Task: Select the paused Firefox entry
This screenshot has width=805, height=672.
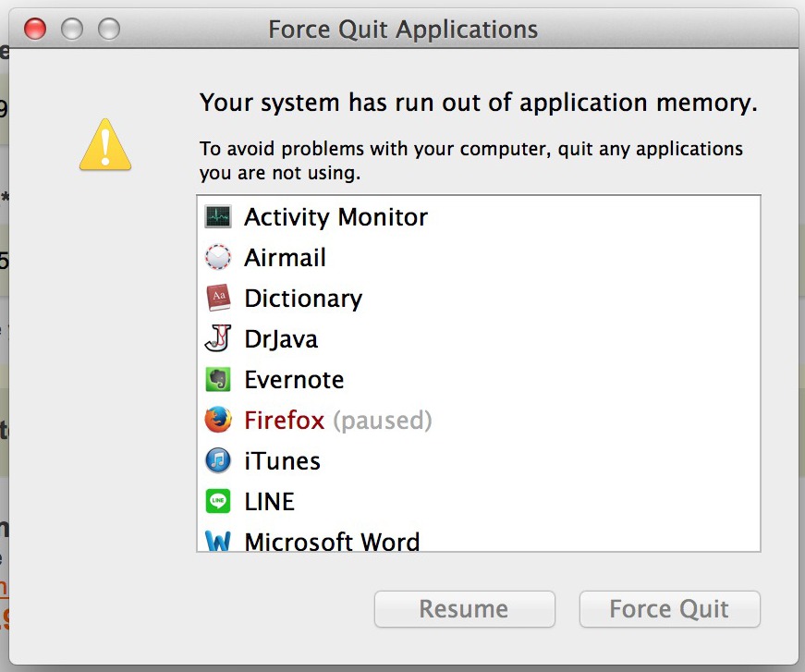Action: 338,420
